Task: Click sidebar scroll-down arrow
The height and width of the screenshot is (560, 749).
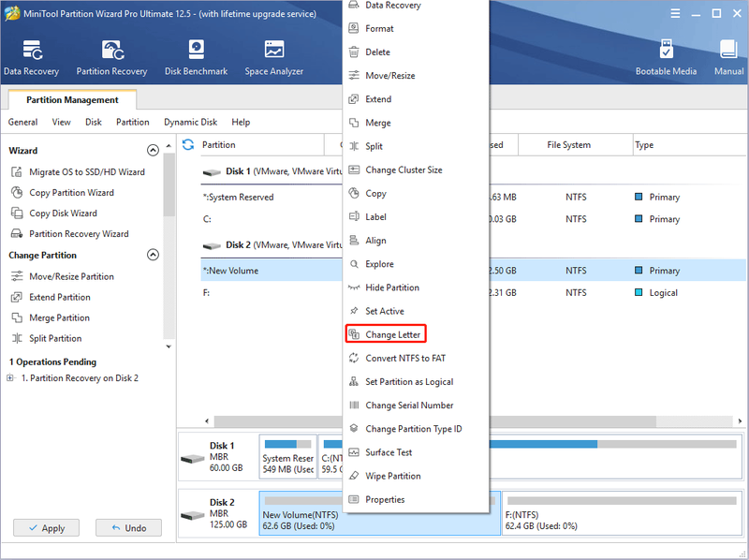Action: (169, 346)
